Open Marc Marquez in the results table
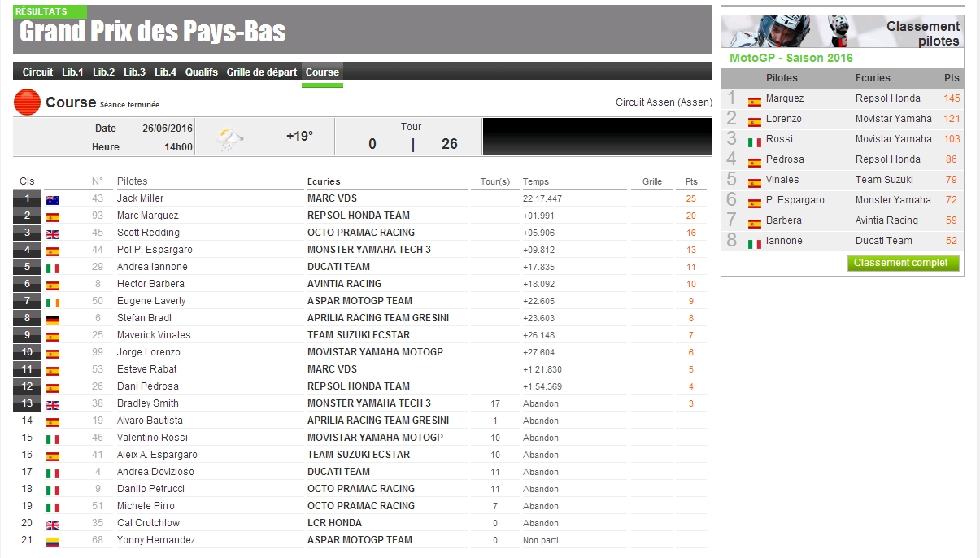This screenshot has height=558, width=980. (x=148, y=216)
